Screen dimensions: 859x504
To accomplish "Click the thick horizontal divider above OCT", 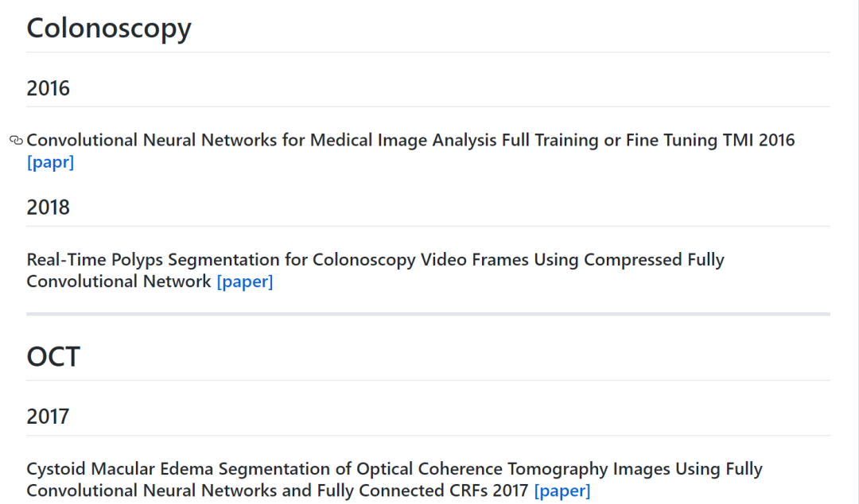I will [428, 314].
